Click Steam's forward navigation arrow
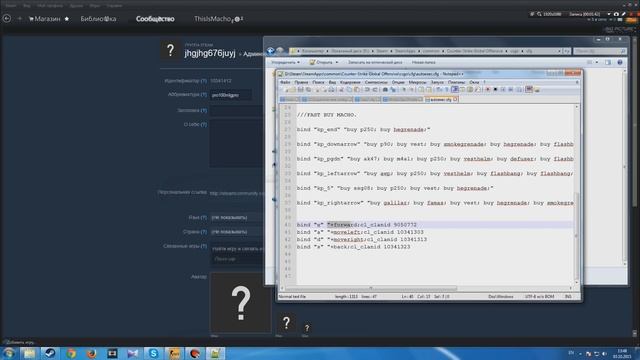The width and height of the screenshot is (640, 360). coord(19,18)
